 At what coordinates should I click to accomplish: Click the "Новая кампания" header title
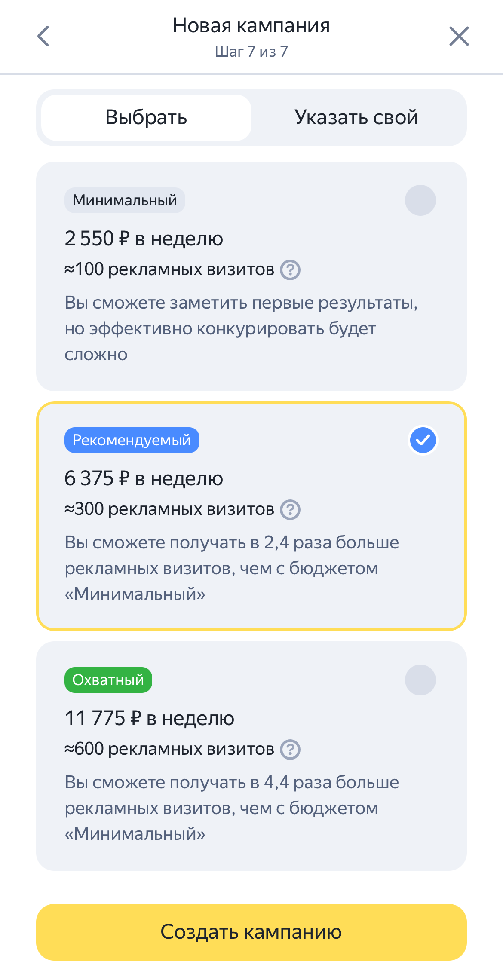click(251, 25)
